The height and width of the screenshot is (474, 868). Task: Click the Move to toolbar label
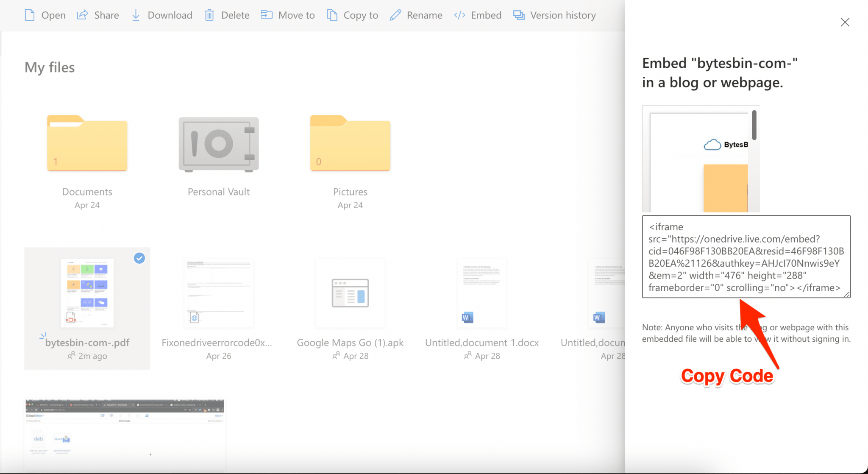pyautogui.click(x=297, y=15)
